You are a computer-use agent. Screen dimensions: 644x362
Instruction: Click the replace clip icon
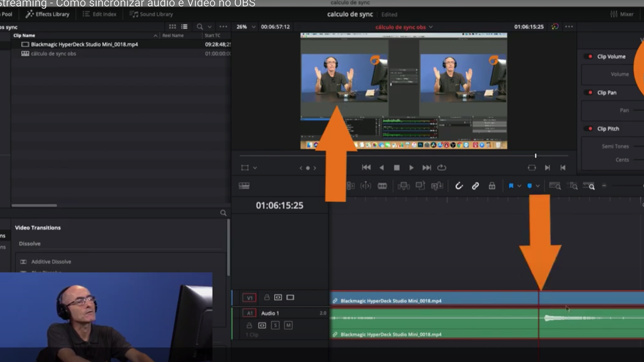tap(437, 186)
